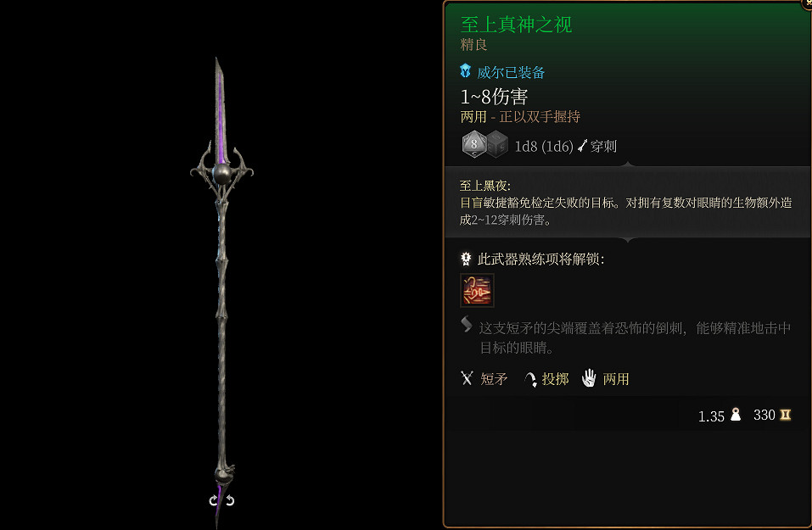Viewport: 812px width, 530px height.
Task: Click the 威尔已装备 equipped label
Action: click(x=511, y=72)
